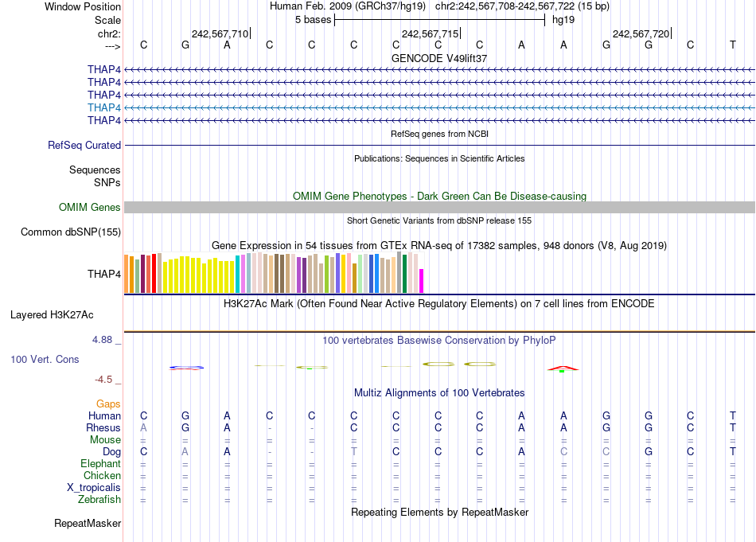Click the OMIM Genes track label
The height and width of the screenshot is (542, 756).
point(90,208)
